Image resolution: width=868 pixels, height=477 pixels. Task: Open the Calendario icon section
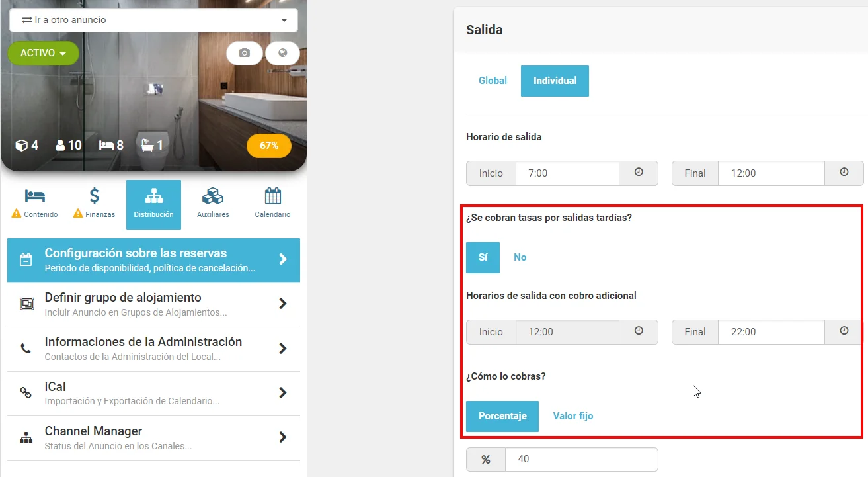(x=272, y=203)
